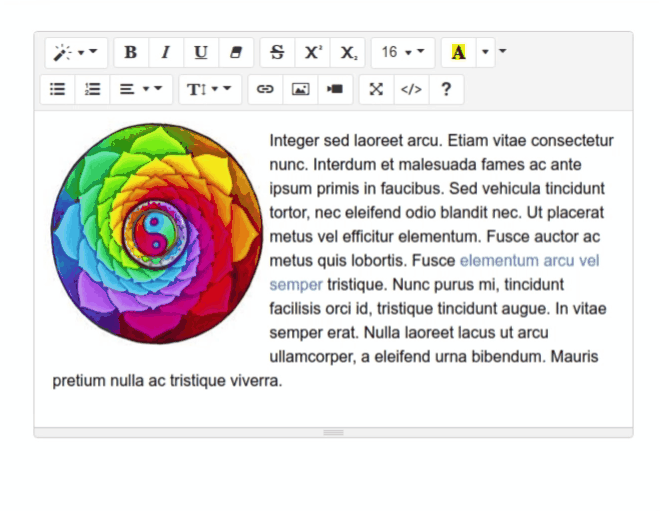This screenshot has height=511, width=660.
Task: Open the "elementum arcu vel semper" link
Action: click(x=529, y=260)
